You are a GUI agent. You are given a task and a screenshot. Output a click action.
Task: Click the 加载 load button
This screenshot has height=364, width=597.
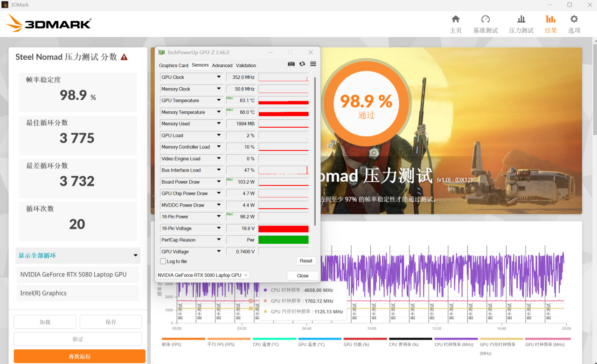coord(45,322)
